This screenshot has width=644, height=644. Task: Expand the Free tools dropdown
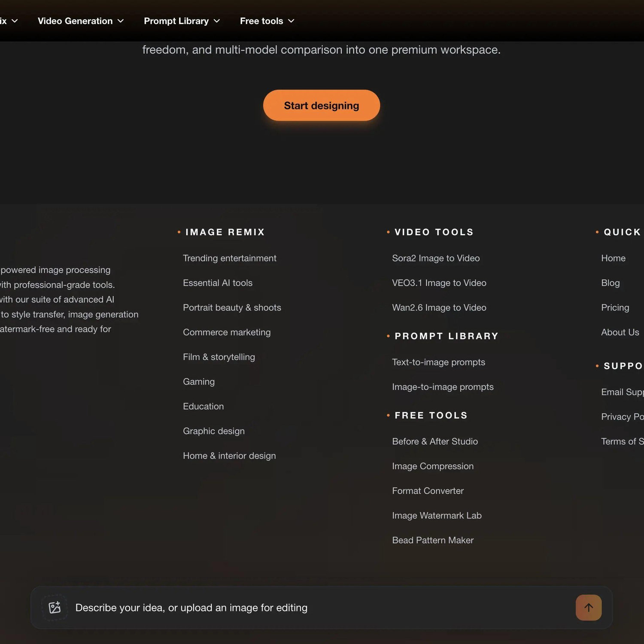(267, 21)
